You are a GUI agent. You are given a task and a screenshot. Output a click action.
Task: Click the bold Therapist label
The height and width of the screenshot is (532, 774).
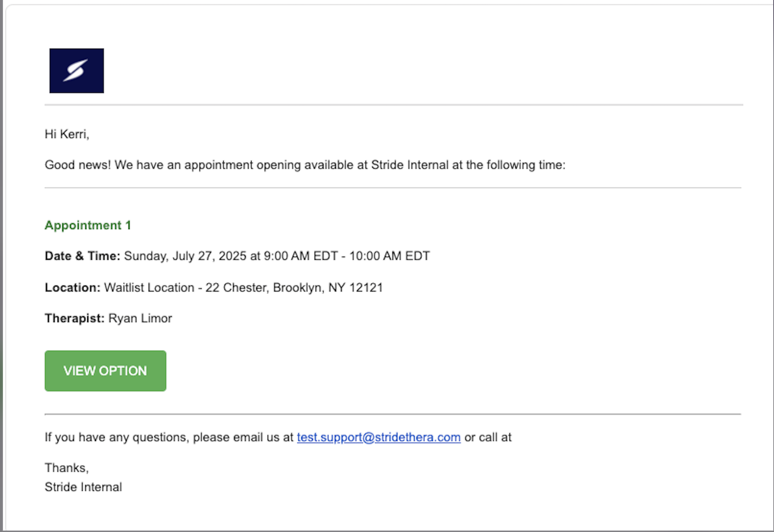point(75,318)
